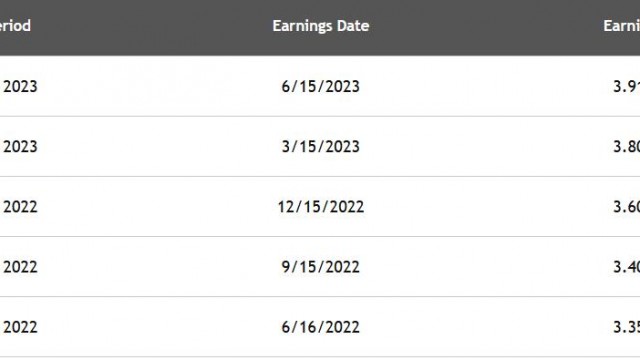
Task: Click the partially visible Period column header
Action: pyautogui.click(x=15, y=26)
